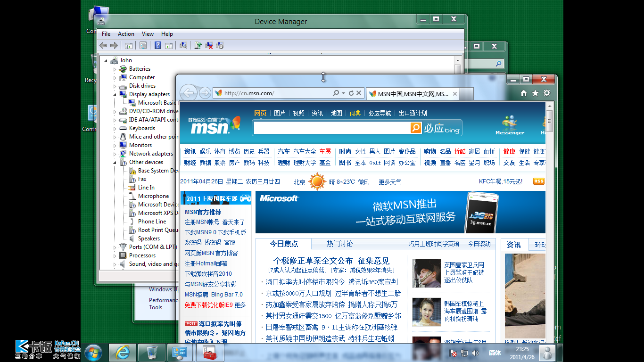Viewport: 644px width, 362px height.
Task: Click 注册Hotmail邮箱 link
Action: tap(206, 263)
